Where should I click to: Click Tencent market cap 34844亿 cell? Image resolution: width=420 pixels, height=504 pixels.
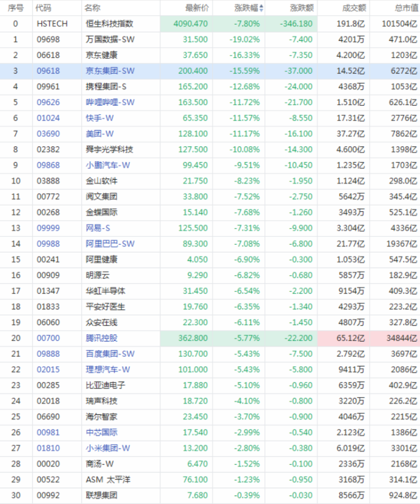point(402,338)
